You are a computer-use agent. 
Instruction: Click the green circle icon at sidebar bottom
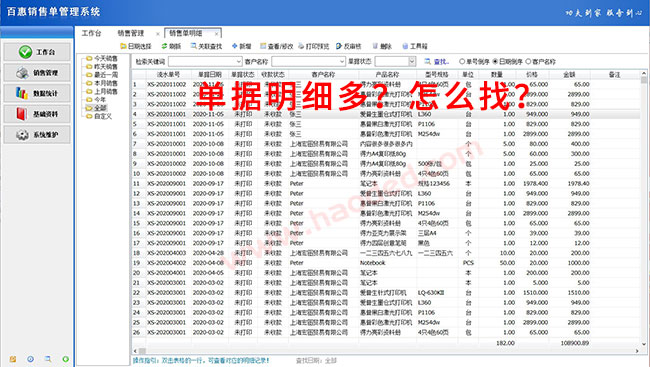pyautogui.click(x=65, y=359)
